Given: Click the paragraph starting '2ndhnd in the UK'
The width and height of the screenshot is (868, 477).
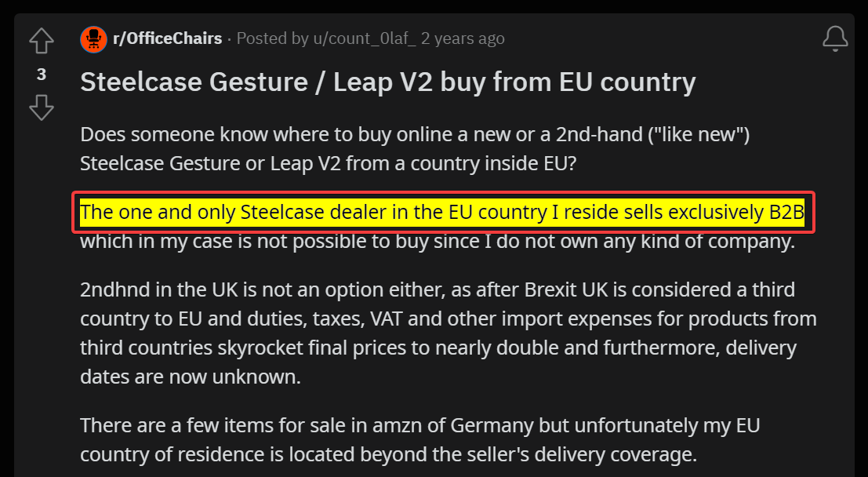Looking at the screenshot, I should point(449,333).
